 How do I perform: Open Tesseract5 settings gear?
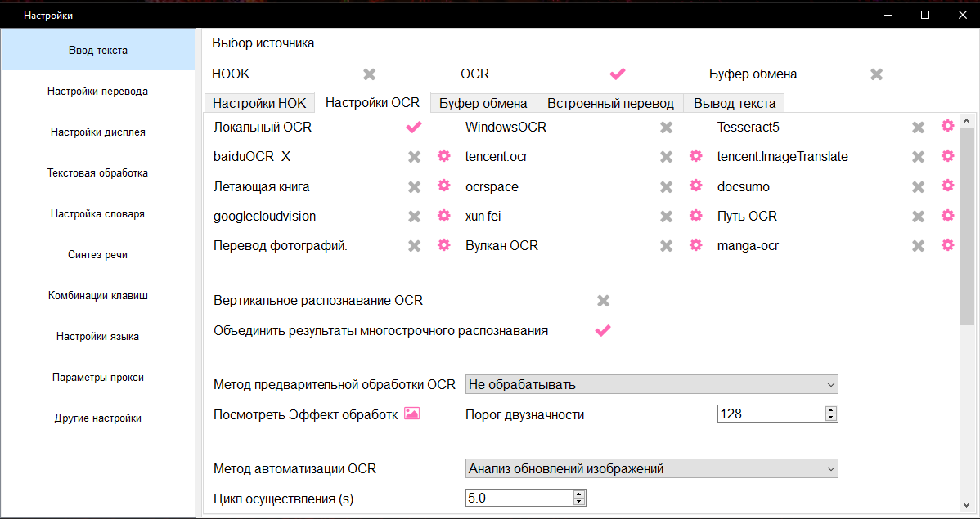tap(947, 126)
